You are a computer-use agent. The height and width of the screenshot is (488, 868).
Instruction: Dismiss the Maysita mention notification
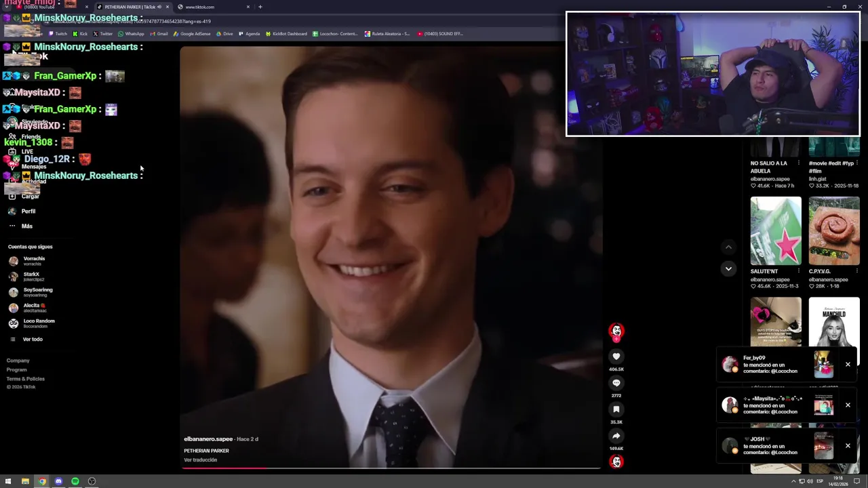tap(848, 405)
